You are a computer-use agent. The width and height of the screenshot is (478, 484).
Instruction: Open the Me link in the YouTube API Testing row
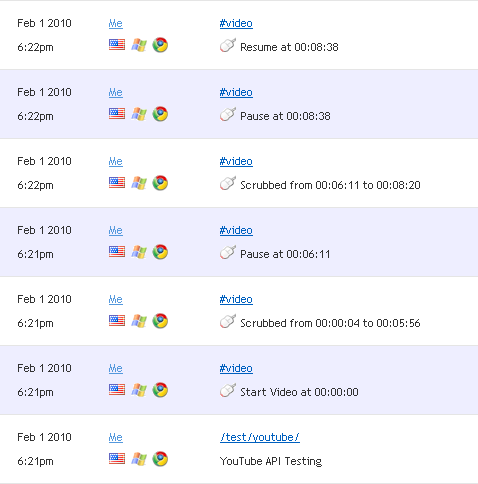[x=116, y=437]
